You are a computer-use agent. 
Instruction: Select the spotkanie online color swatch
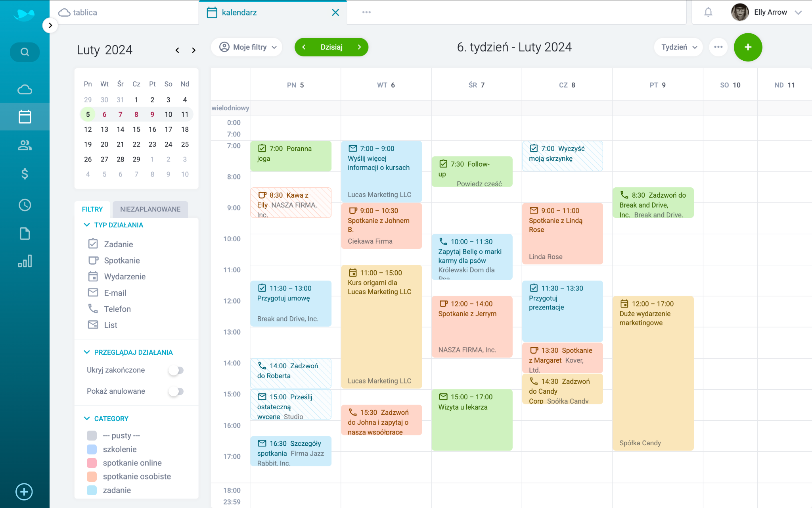click(92, 463)
